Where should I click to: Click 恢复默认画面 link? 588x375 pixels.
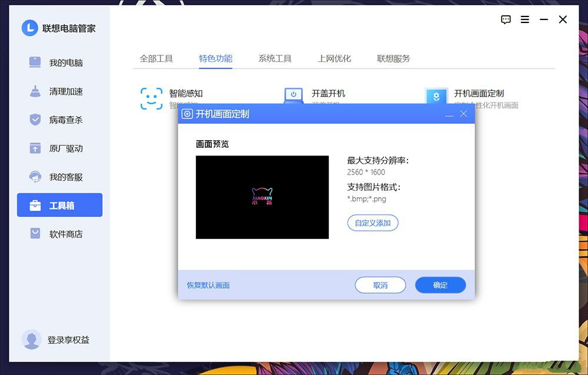point(208,286)
